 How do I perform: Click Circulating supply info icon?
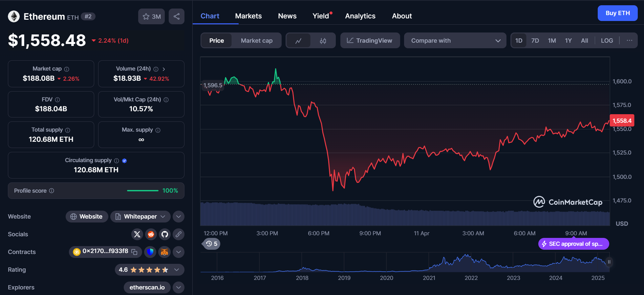[x=117, y=160]
